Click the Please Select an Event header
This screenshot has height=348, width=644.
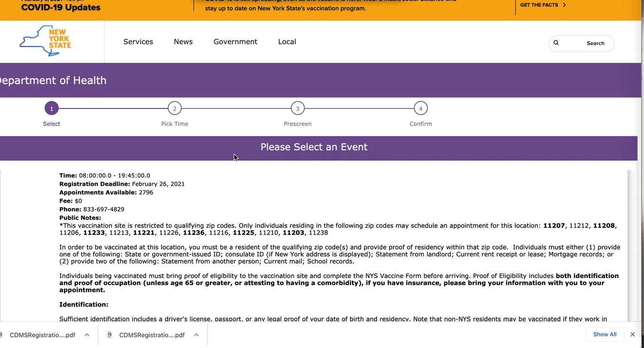pyautogui.click(x=314, y=147)
